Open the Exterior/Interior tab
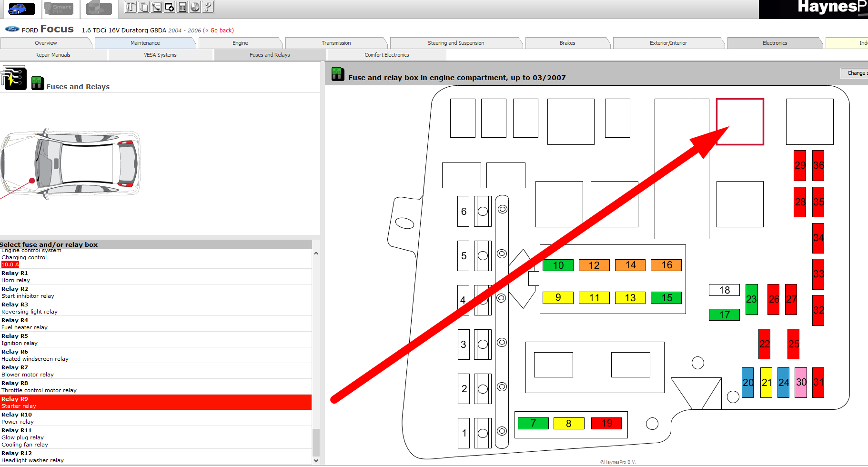The width and height of the screenshot is (868, 467). pyautogui.click(x=668, y=43)
